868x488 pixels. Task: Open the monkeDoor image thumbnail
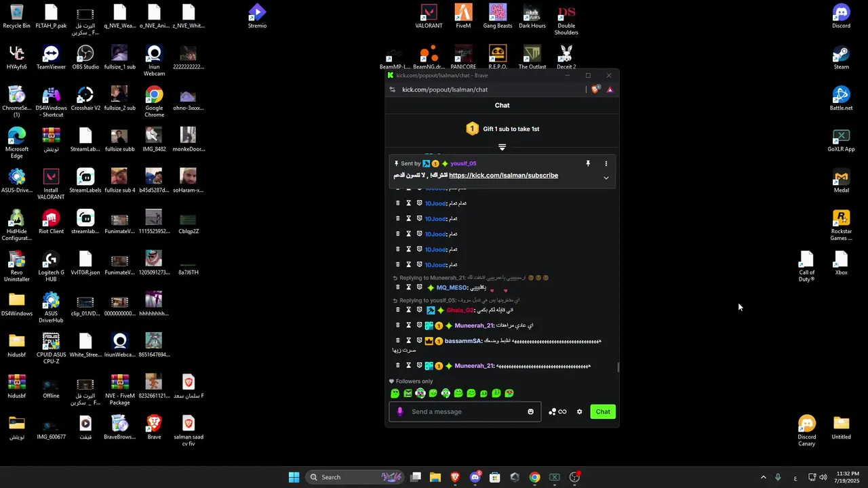(x=189, y=140)
